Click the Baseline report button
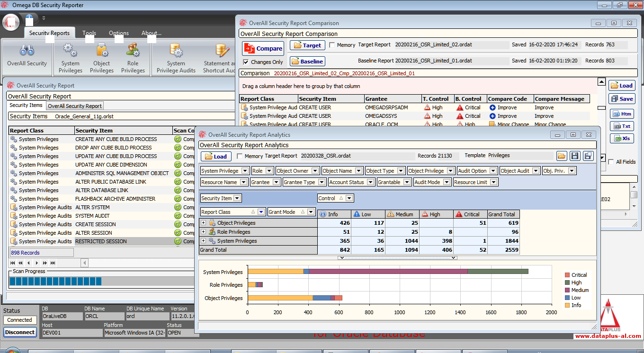644x353 pixels. [x=307, y=62]
